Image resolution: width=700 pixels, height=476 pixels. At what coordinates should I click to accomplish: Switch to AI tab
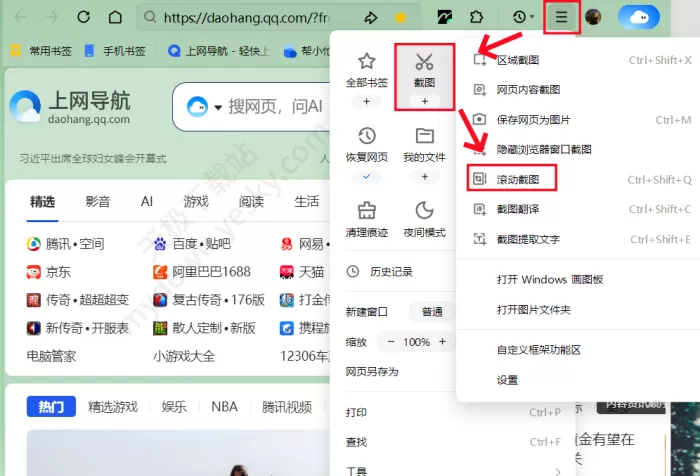pyautogui.click(x=147, y=202)
